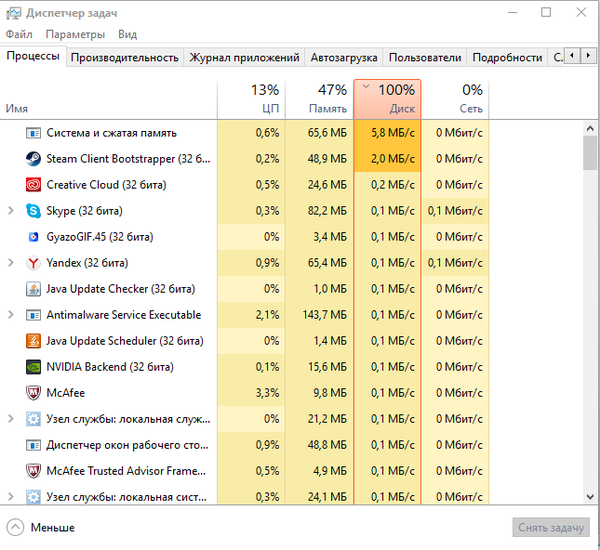600x550 pixels.
Task: Click the vertical scrollbar in process list
Action: [x=590, y=155]
